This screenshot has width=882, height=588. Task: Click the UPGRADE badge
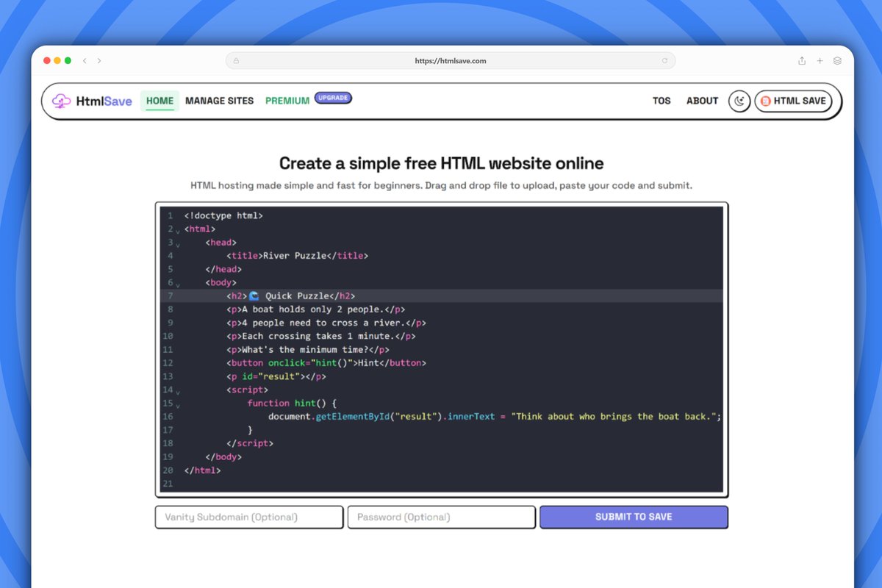click(x=333, y=98)
